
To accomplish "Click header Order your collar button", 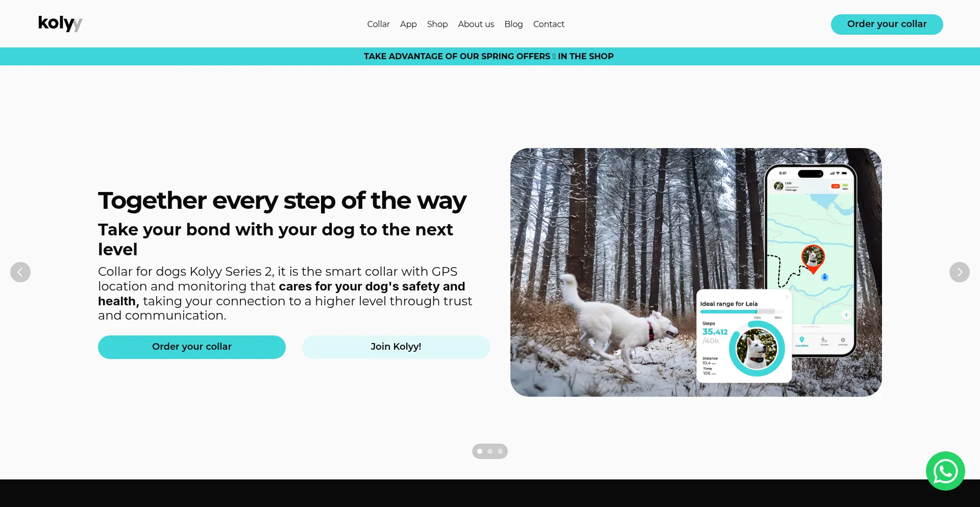I will 887,25.
